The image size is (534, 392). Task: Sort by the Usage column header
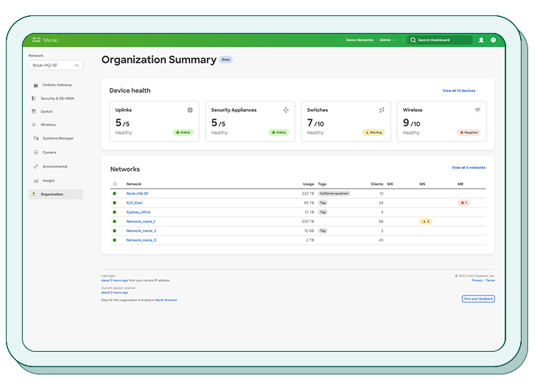click(308, 184)
